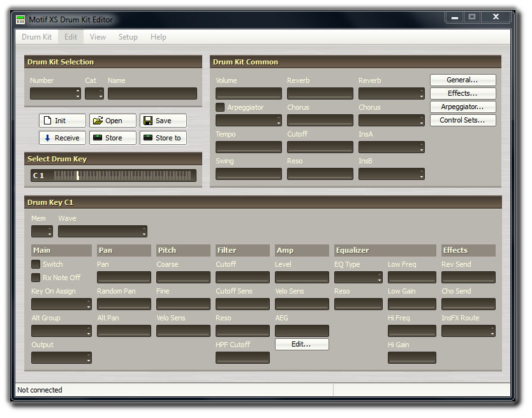Open the InsB dropdown
Screen dimensions: 532x418
click(392, 174)
